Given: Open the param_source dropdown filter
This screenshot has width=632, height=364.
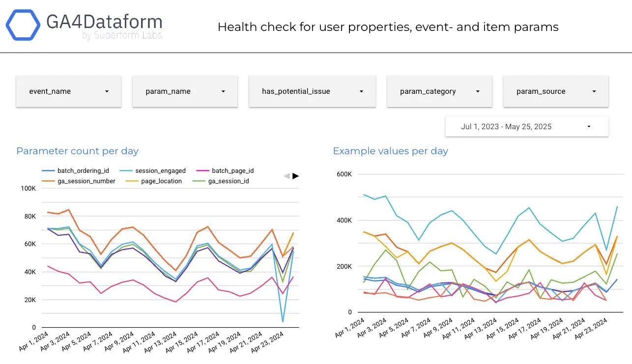Looking at the screenshot, I should (x=555, y=91).
